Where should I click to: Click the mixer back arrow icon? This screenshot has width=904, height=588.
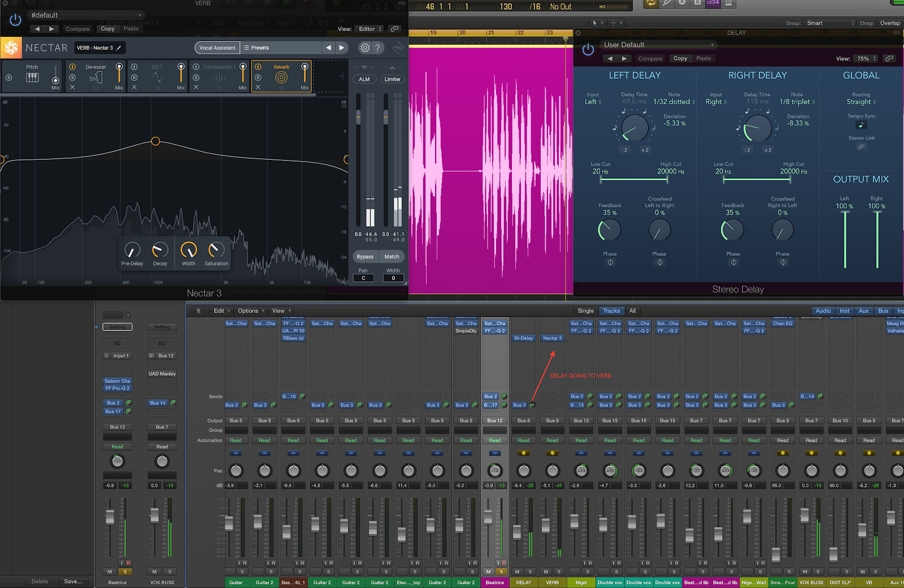click(x=198, y=311)
